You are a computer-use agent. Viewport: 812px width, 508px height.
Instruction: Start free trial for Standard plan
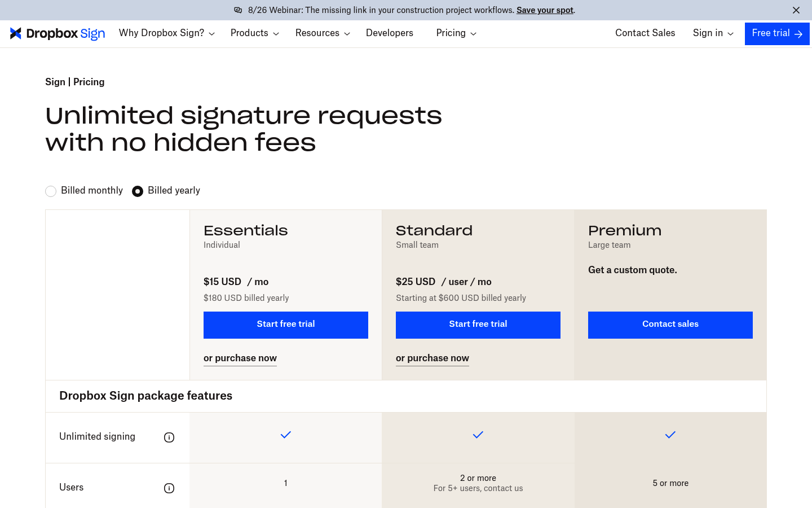[478, 325]
